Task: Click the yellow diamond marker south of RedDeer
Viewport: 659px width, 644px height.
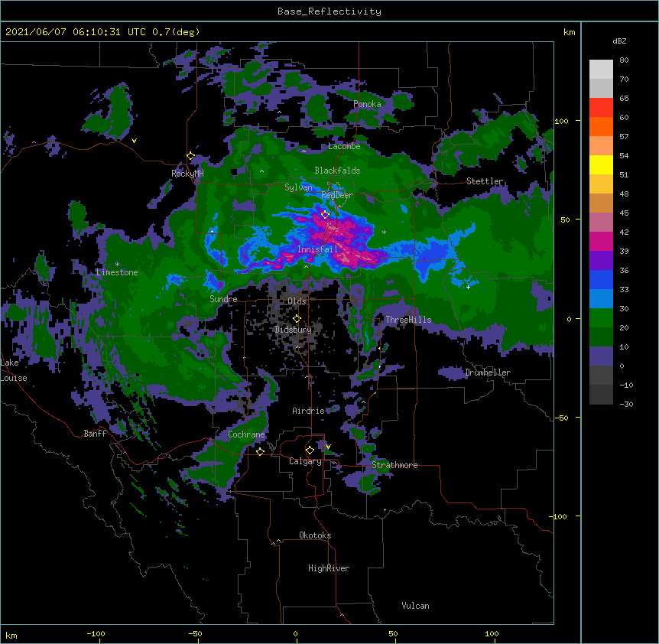Action: coord(325,214)
